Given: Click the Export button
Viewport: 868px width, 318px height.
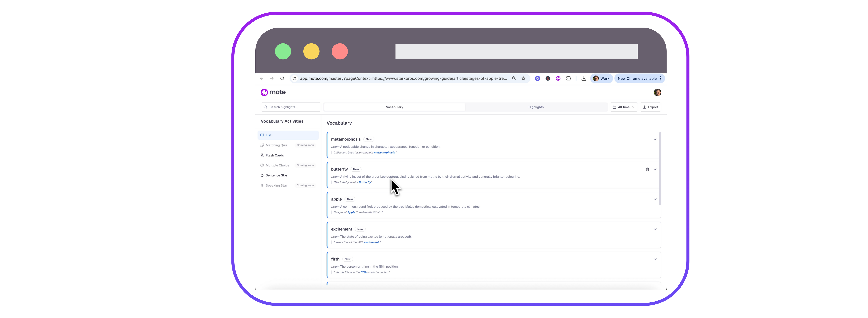Looking at the screenshot, I should (x=650, y=107).
